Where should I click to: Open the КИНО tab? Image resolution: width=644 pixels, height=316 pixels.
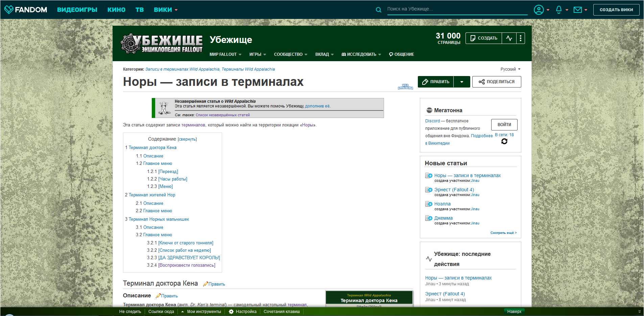[116, 10]
